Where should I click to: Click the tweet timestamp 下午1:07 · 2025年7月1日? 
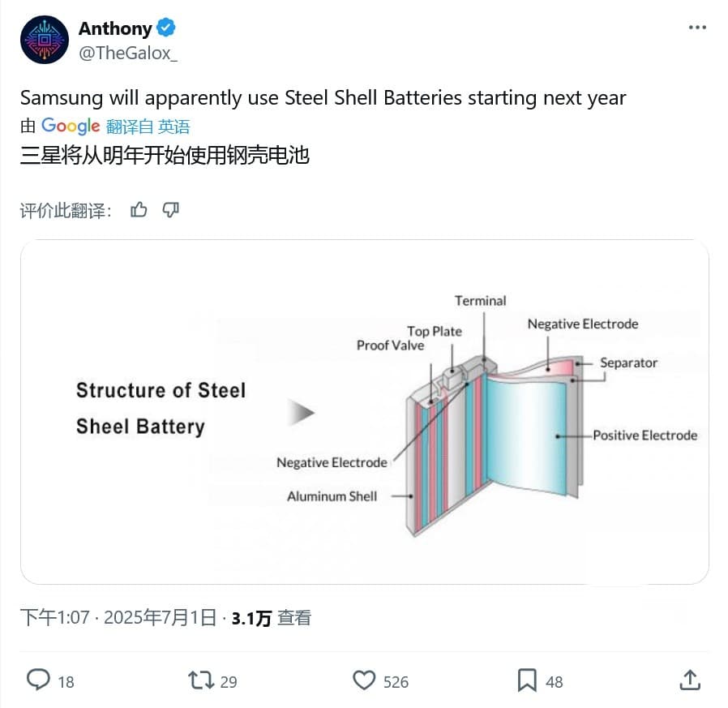tap(118, 618)
